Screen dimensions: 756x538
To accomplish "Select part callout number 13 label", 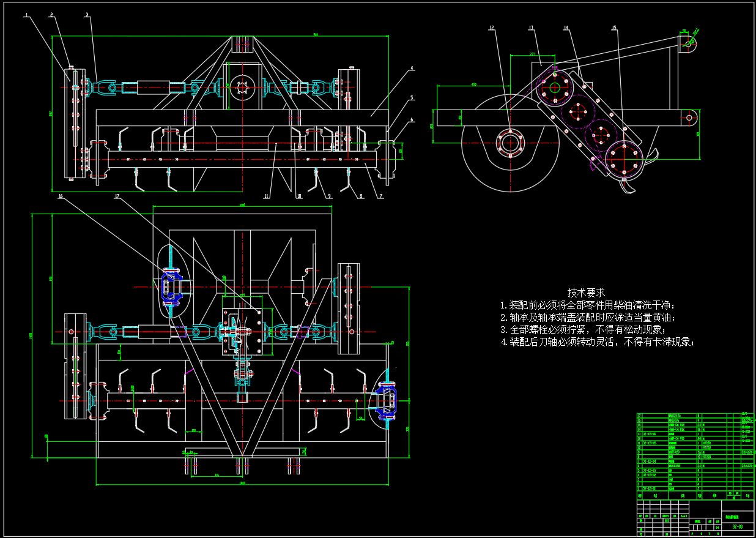I will click(530, 28).
